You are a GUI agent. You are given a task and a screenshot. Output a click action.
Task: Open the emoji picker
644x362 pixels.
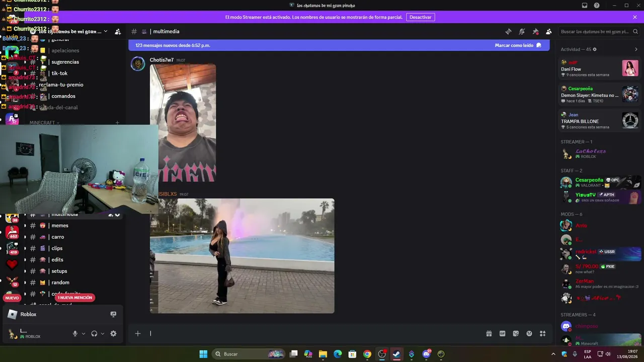click(x=529, y=333)
